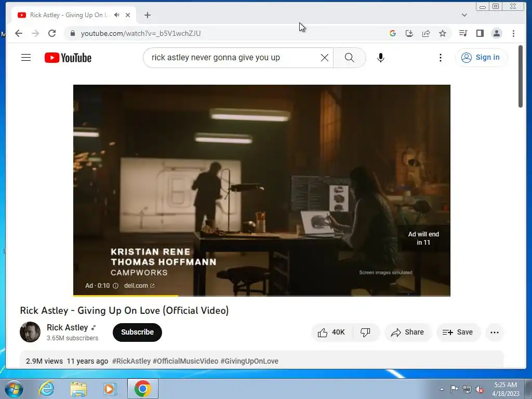The height and width of the screenshot is (399, 532).
Task: Open the Windows Start menu
Action: point(14,389)
